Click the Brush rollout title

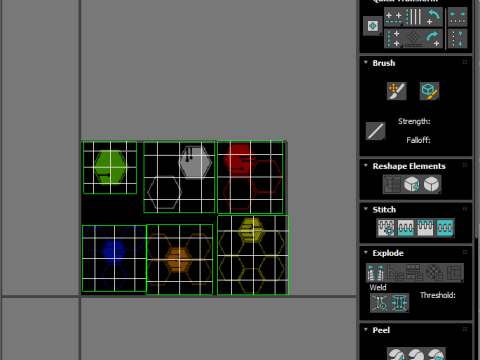click(x=384, y=63)
